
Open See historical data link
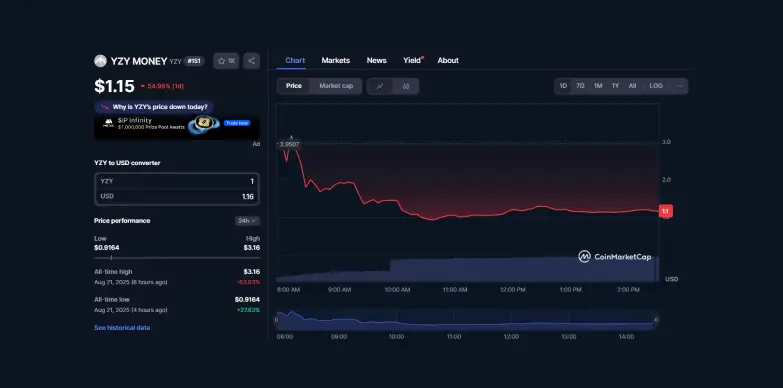(122, 328)
